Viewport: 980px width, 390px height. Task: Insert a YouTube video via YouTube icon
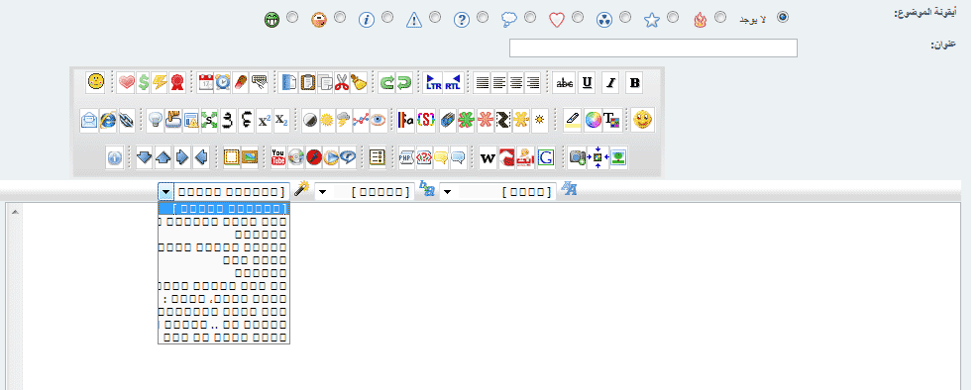point(278,157)
